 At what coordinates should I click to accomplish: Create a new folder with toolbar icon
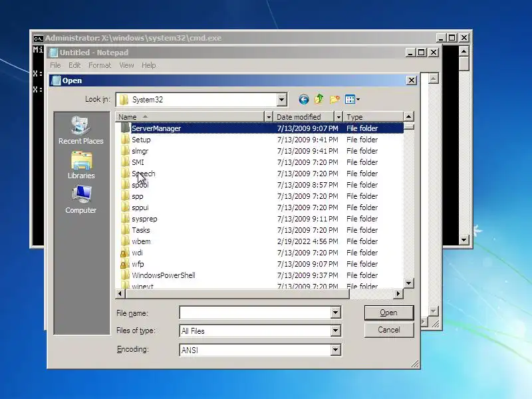point(334,99)
